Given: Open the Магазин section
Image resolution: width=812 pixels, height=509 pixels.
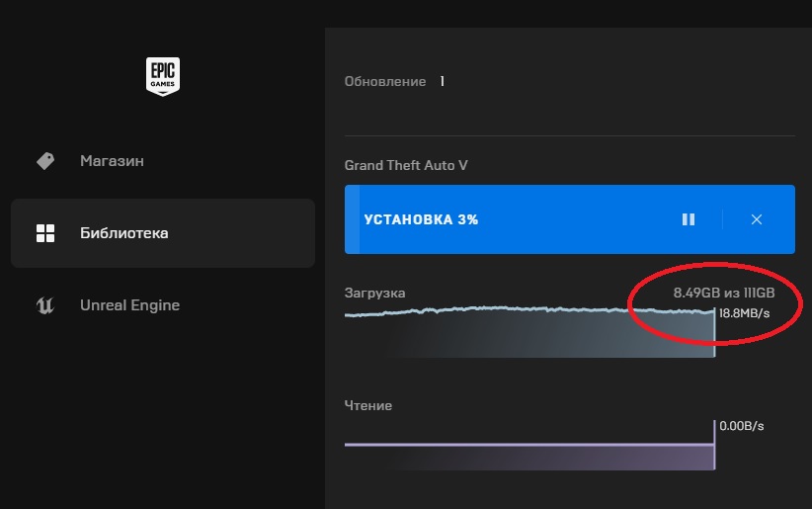Looking at the screenshot, I should (112, 160).
